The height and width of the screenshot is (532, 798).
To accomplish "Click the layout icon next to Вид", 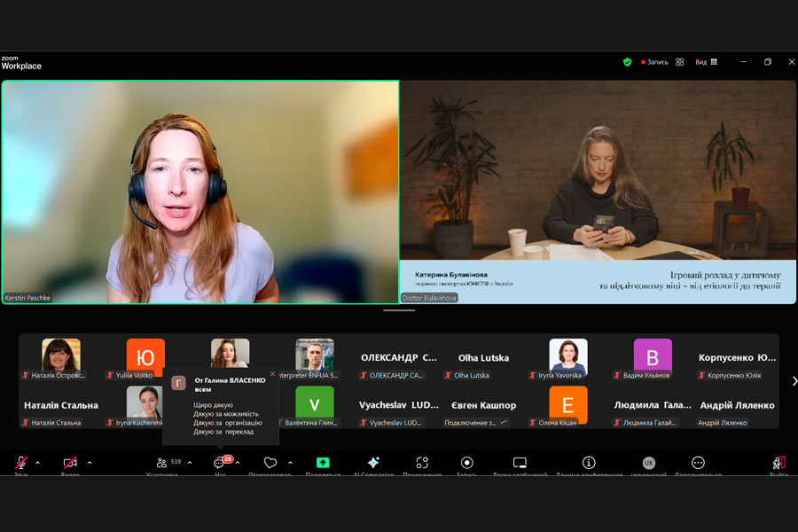I will (x=714, y=62).
